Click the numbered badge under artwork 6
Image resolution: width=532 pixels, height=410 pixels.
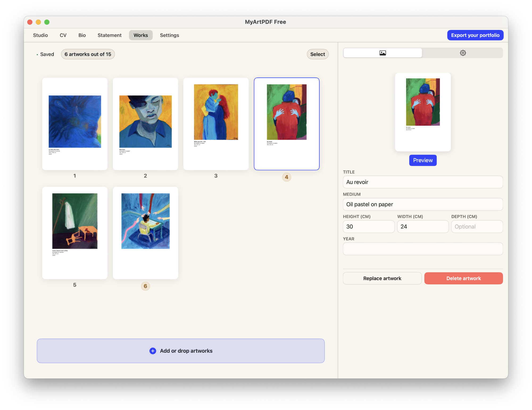point(145,286)
